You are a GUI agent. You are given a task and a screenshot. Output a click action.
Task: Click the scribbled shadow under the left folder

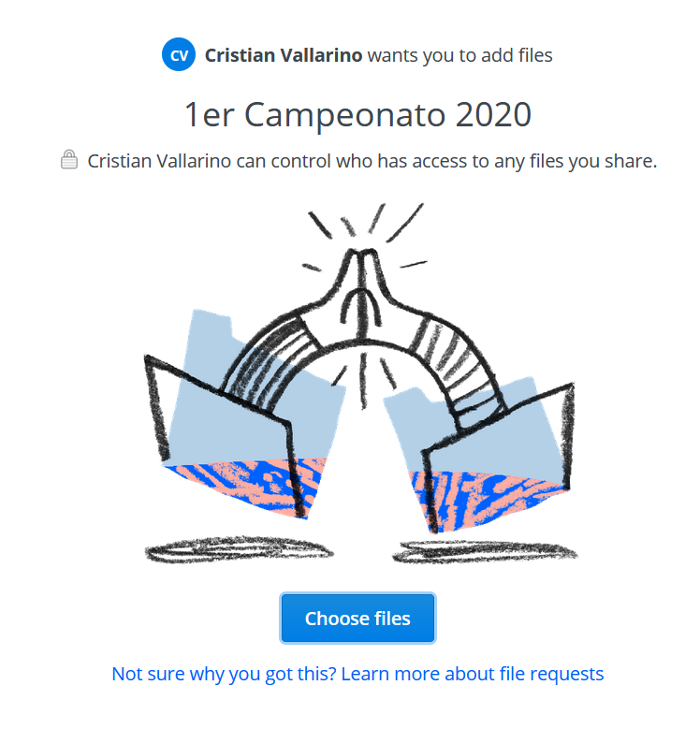click(239, 549)
